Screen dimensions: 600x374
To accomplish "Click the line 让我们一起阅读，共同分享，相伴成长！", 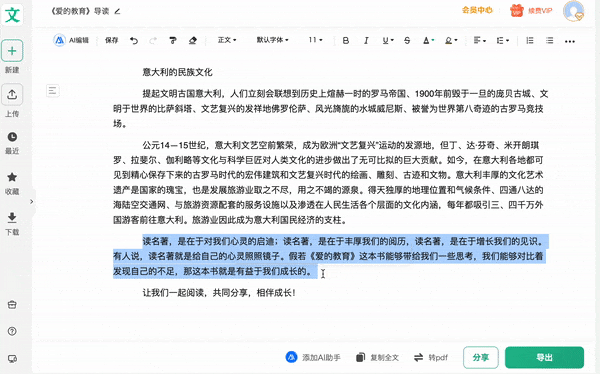I will (x=219, y=293).
